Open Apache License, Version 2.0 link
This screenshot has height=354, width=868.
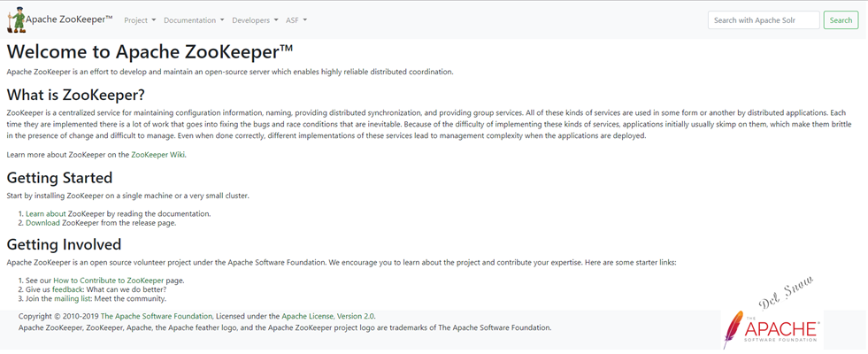tap(328, 316)
